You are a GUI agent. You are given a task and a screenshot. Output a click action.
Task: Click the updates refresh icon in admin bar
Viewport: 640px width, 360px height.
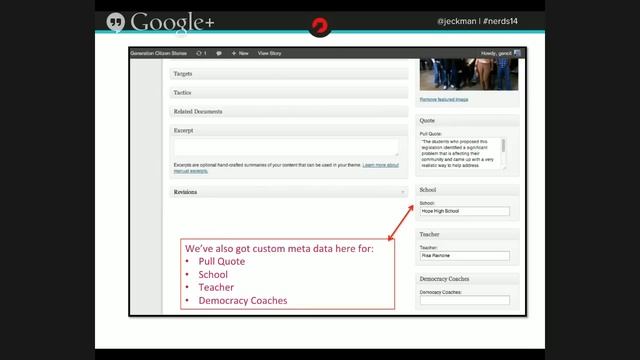pyautogui.click(x=201, y=53)
